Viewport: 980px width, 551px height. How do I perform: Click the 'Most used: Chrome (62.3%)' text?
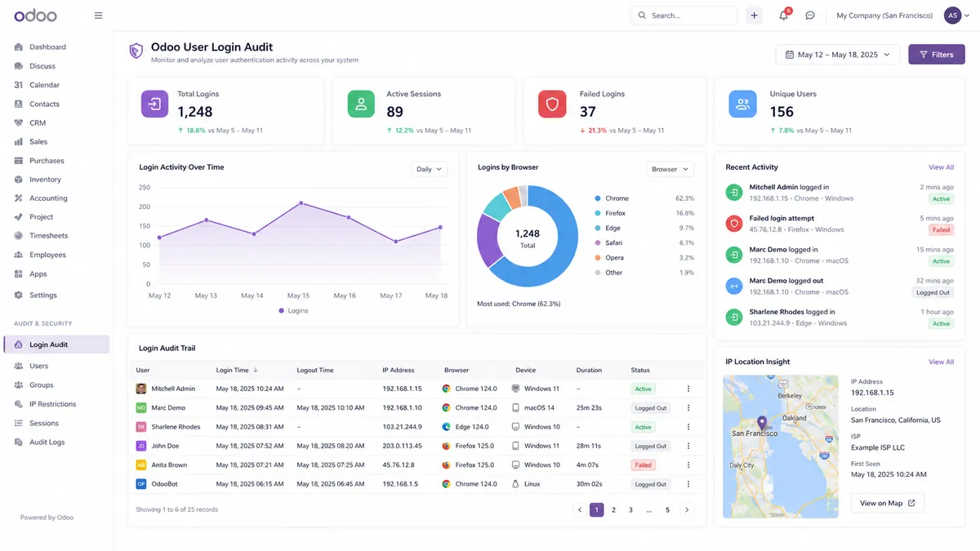[x=519, y=304]
